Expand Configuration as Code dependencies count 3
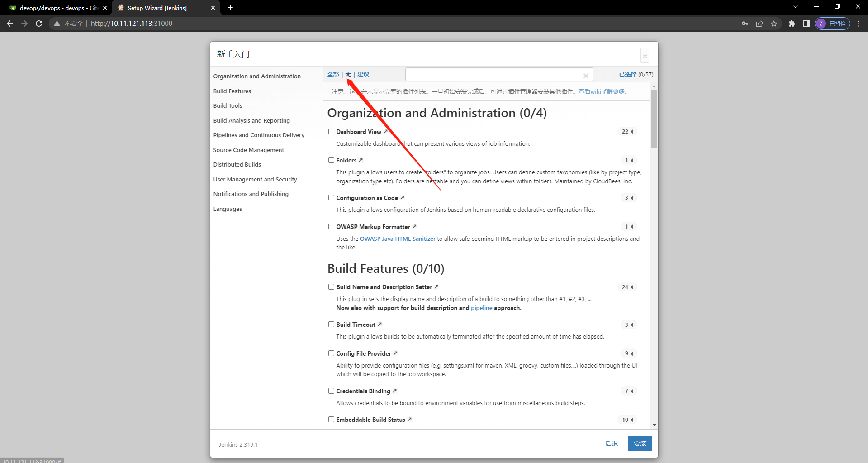The width and height of the screenshot is (868, 463). tap(629, 197)
